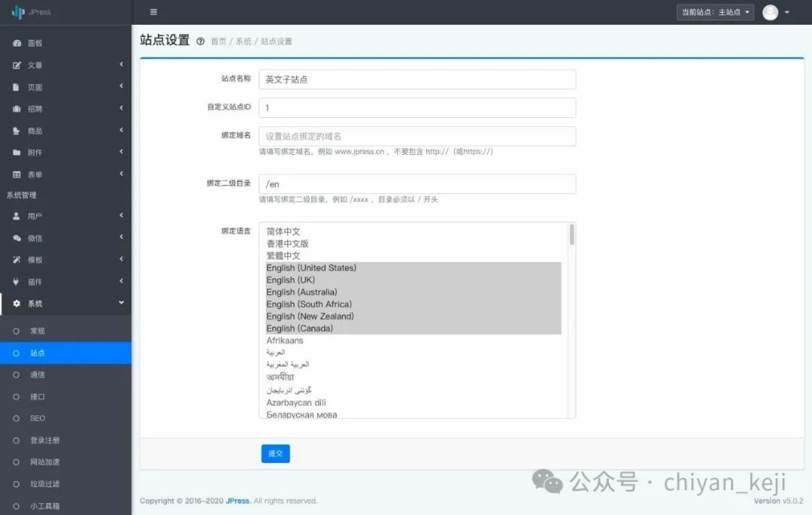Expand the 模板 menu chevron
This screenshot has height=515, width=812.
pos(121,259)
